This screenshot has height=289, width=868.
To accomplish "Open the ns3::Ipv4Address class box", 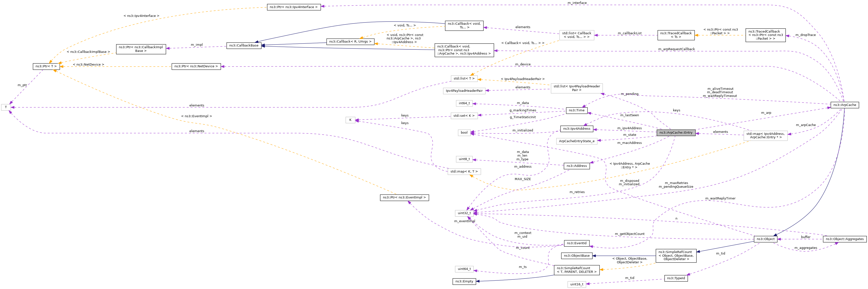I will [x=577, y=128].
